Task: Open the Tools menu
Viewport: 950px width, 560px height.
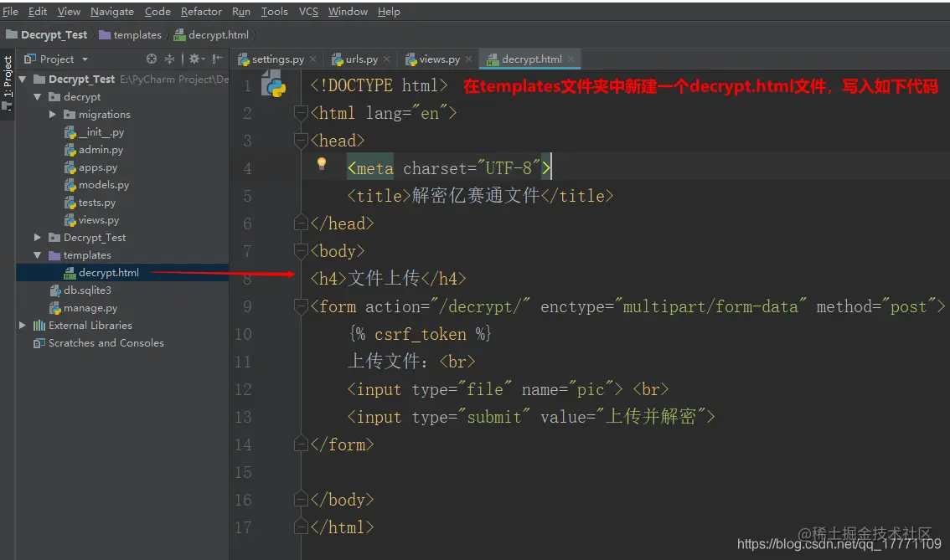Action: pos(275,12)
